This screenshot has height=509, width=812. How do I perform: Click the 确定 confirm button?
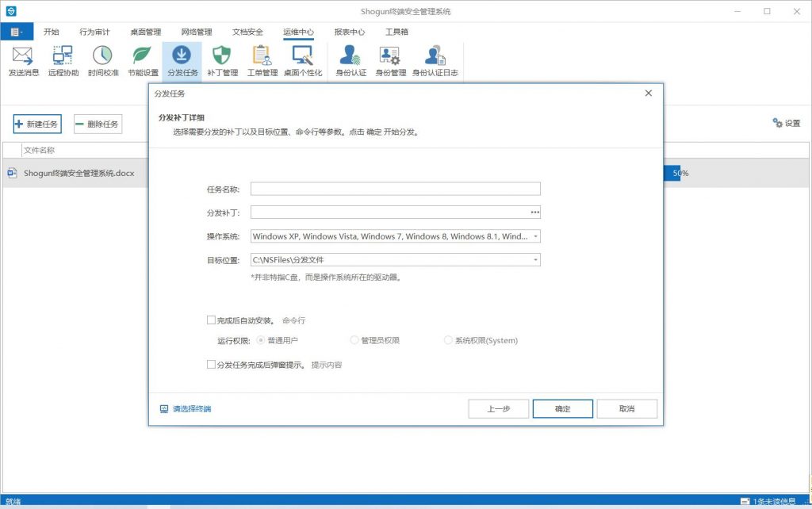click(562, 408)
